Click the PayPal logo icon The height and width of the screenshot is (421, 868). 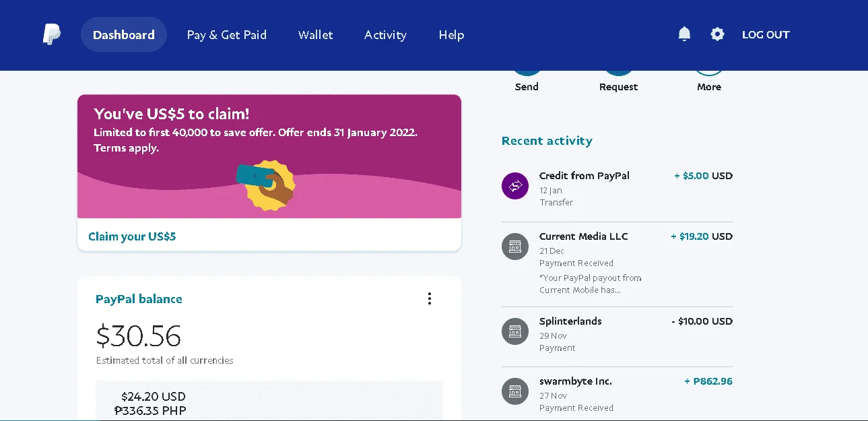(x=52, y=34)
